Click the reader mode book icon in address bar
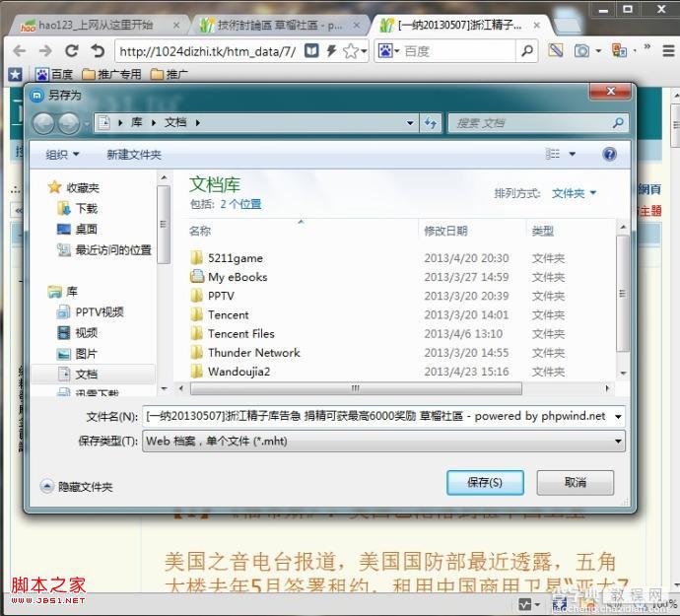The image size is (680, 616). click(311, 51)
